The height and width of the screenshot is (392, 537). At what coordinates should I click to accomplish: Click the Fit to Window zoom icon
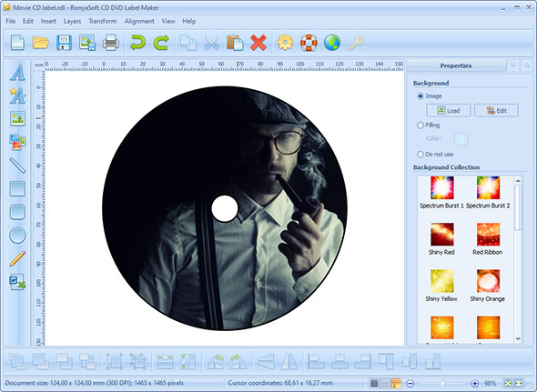coord(508,383)
